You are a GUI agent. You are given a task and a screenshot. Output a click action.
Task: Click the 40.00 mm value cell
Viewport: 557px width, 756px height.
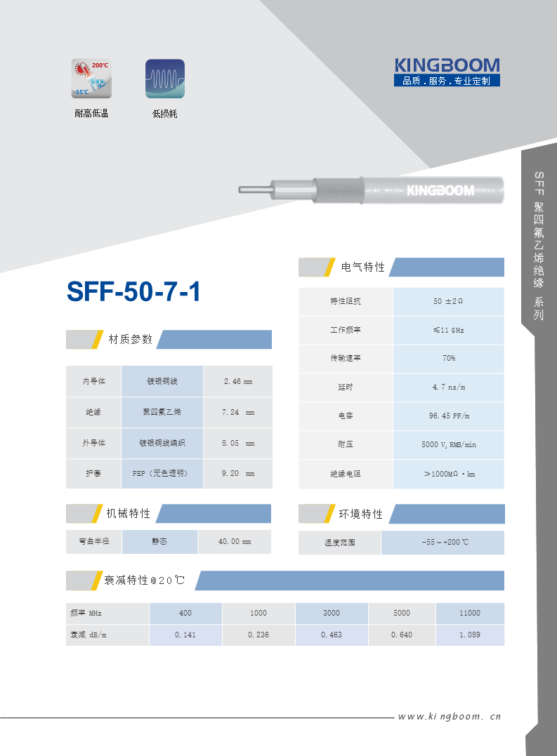235,541
